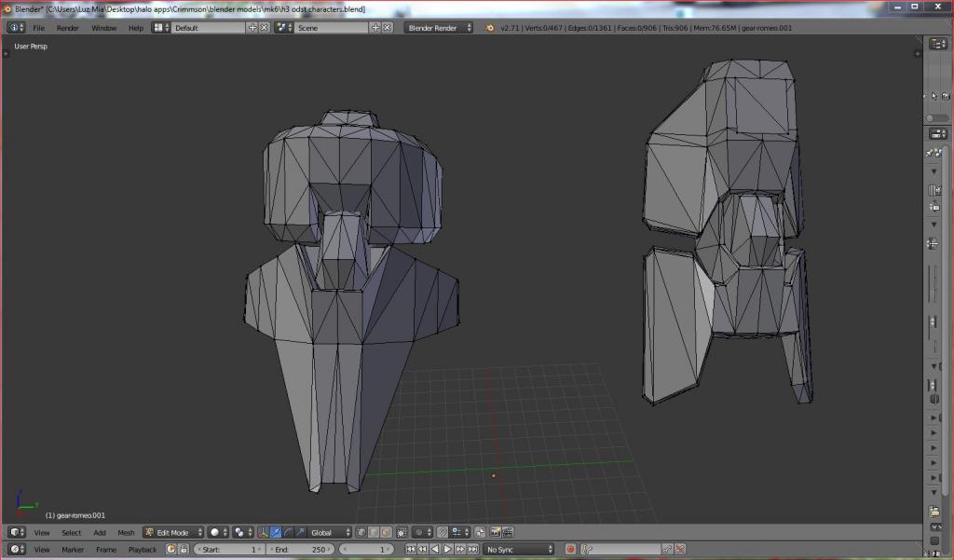Viewport: 954px width, 560px height.
Task: Click the play animation button in timeline
Action: point(447,550)
